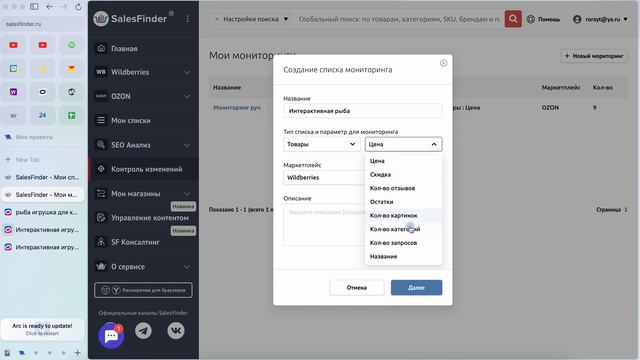Screen dimensions: 640x360
Task: Open the Telegram channel icon
Action: pos(143,331)
